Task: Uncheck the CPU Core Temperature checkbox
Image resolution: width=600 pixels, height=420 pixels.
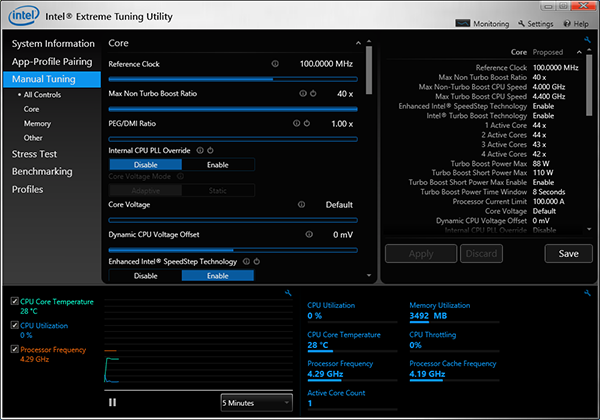Action: [13, 302]
